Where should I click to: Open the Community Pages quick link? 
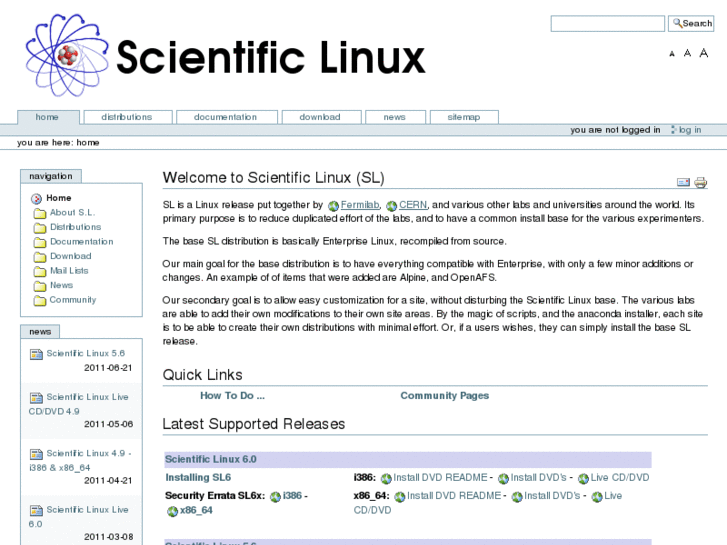tap(444, 396)
